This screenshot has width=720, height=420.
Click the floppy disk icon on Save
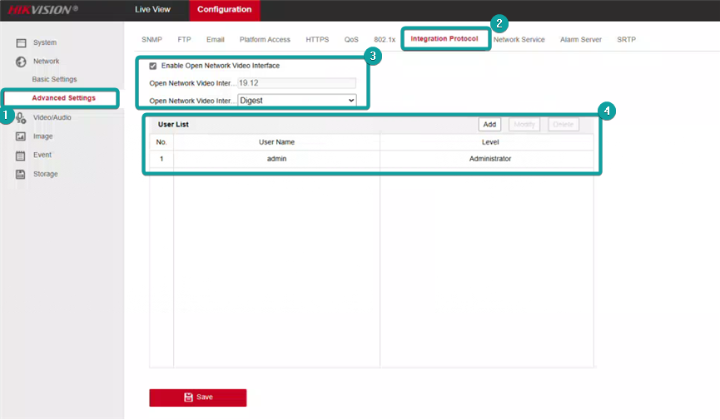point(188,397)
